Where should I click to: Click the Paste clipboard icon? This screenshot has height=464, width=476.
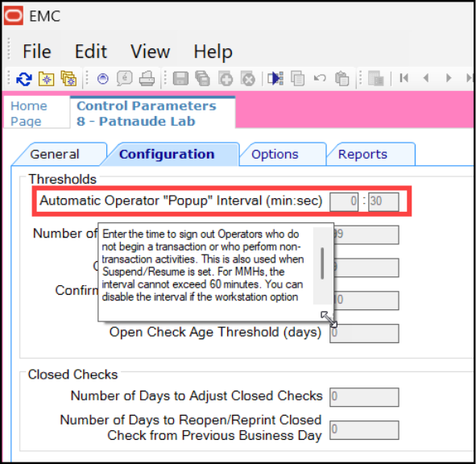341,79
